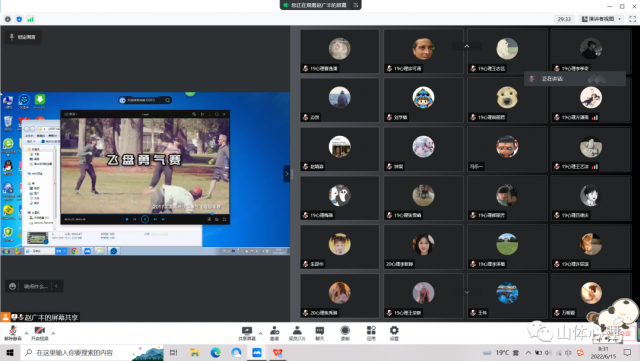Open the speaker view dropdown
This screenshot has height=361, width=640.
click(x=602, y=19)
